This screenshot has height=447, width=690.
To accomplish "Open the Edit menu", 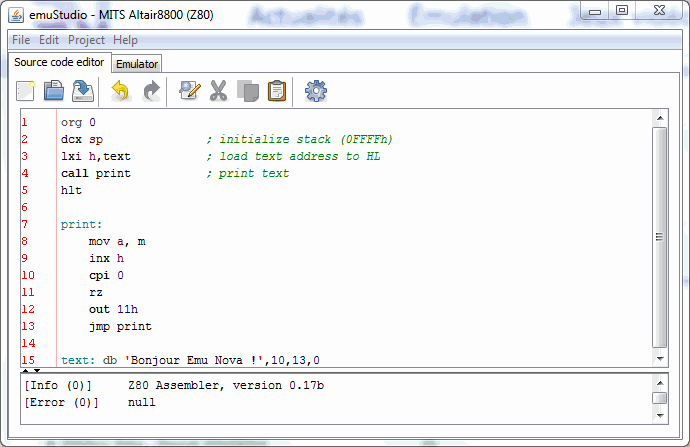I will coord(49,40).
